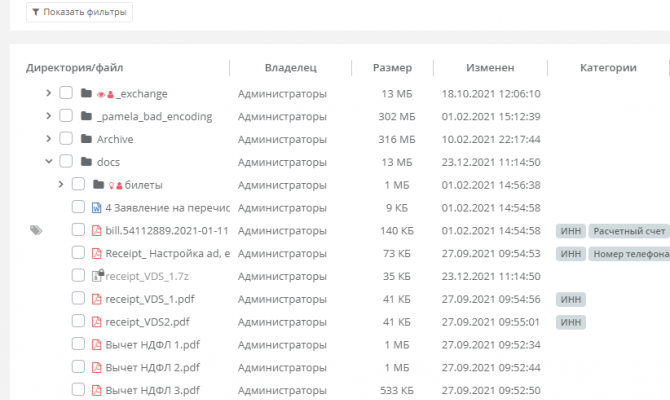
Task: Expand the _exchange folder
Action: (x=48, y=93)
